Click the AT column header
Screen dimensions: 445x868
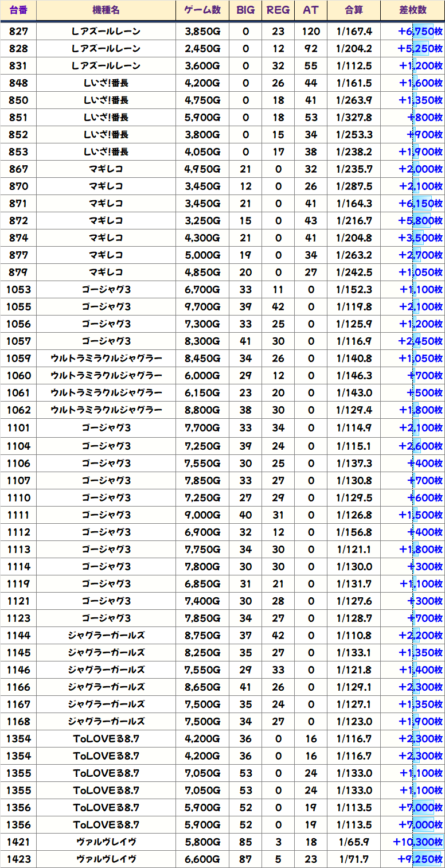pyautogui.click(x=311, y=10)
